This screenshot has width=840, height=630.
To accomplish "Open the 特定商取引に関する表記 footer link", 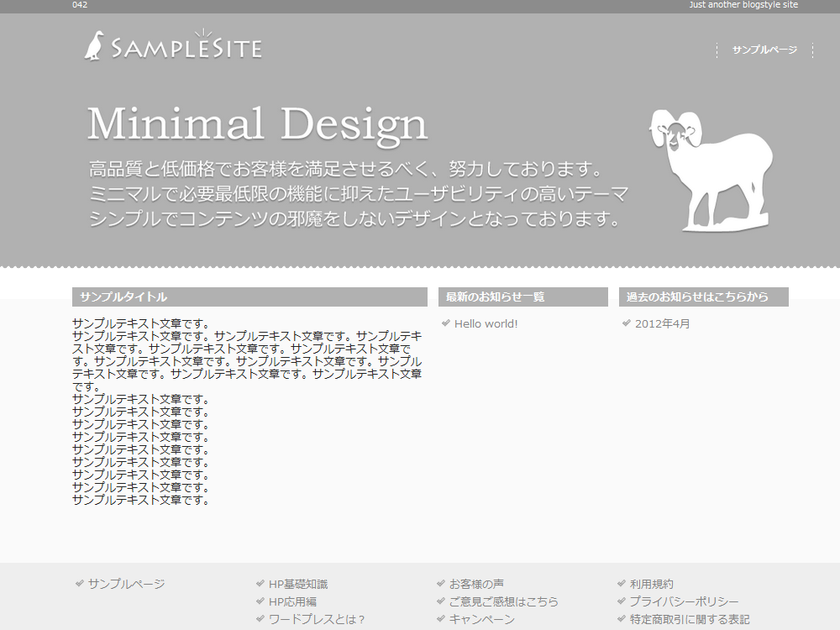I will tap(690, 619).
